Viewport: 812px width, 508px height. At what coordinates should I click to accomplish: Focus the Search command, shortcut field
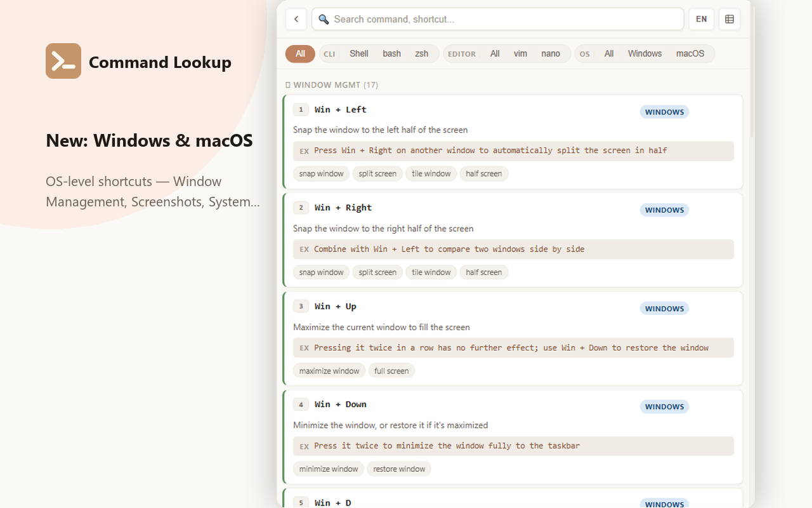point(497,19)
